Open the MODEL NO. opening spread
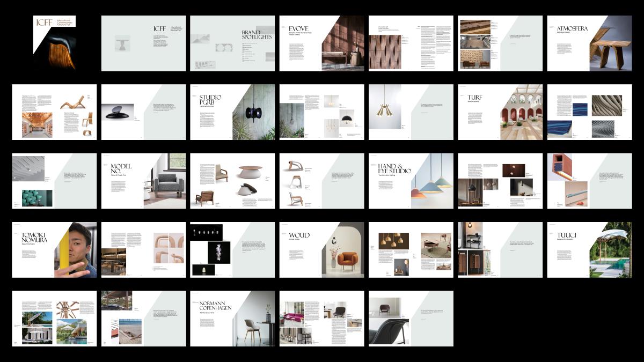This screenshot has width=644, height=362. point(144,181)
